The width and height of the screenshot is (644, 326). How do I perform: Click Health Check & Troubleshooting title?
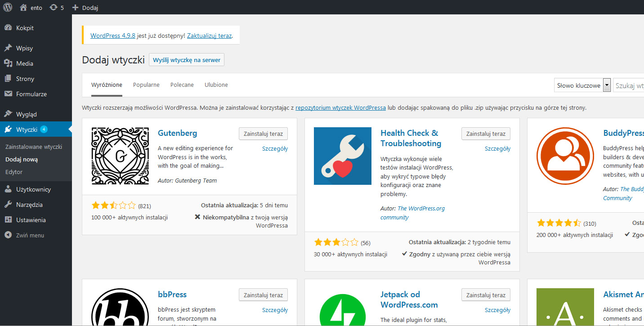(411, 138)
